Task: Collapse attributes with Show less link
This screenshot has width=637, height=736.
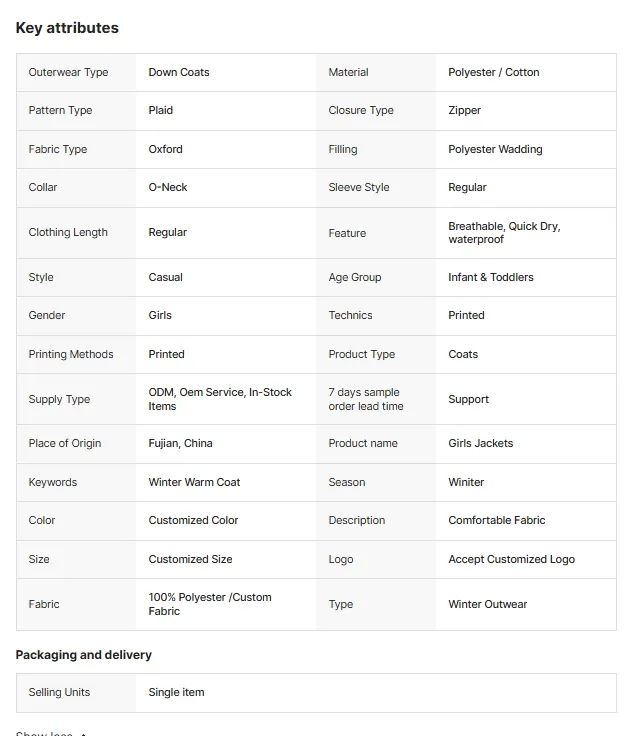Action: click(x=51, y=733)
